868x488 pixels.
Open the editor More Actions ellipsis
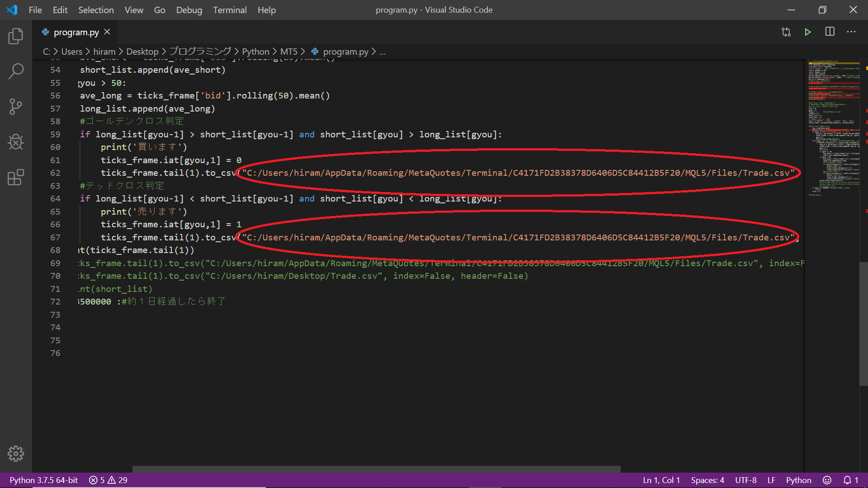(851, 32)
